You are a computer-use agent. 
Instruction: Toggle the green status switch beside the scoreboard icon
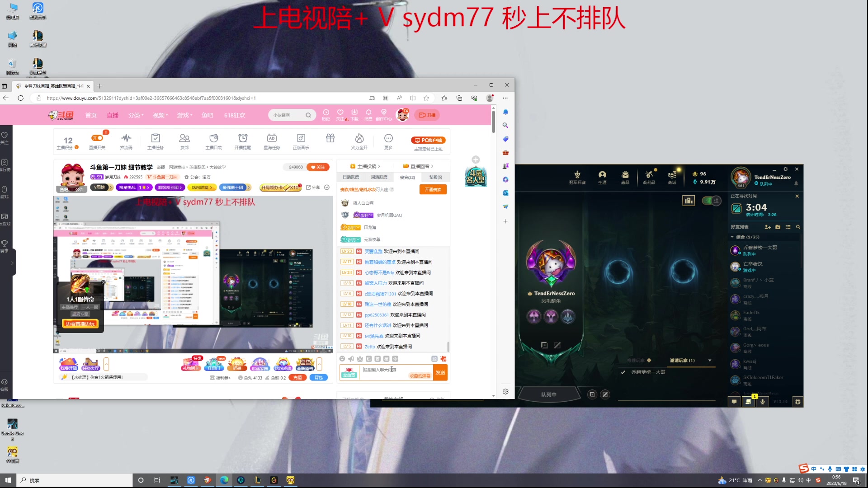(x=708, y=201)
